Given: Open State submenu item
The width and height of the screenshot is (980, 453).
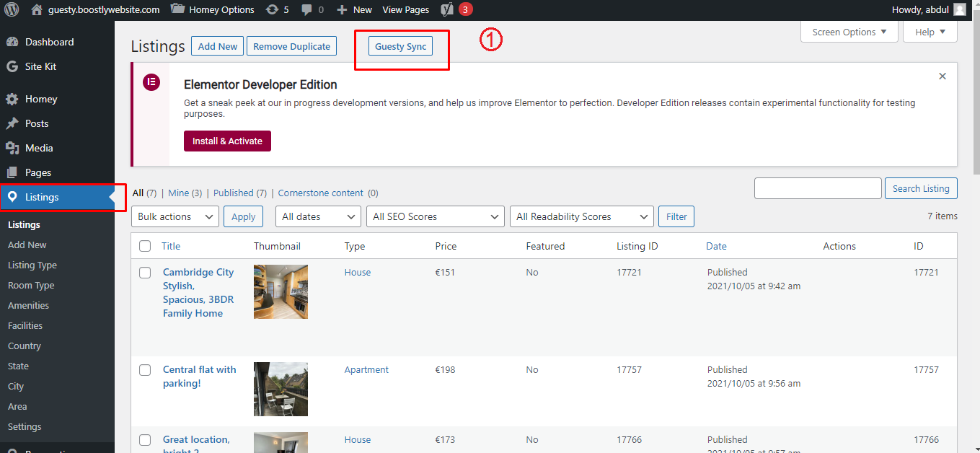Looking at the screenshot, I should tap(19, 366).
